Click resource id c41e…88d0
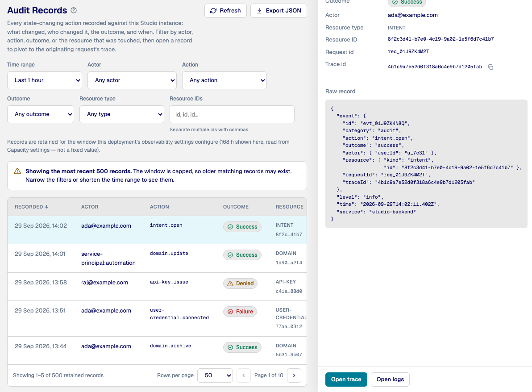The height and width of the screenshot is (392, 532). (289, 291)
